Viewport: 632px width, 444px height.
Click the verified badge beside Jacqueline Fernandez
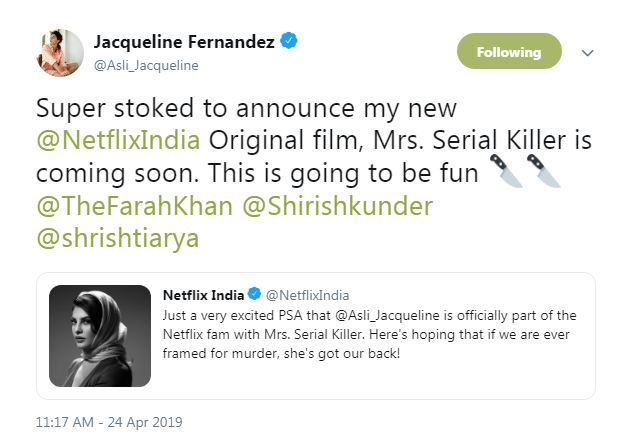(x=289, y=43)
